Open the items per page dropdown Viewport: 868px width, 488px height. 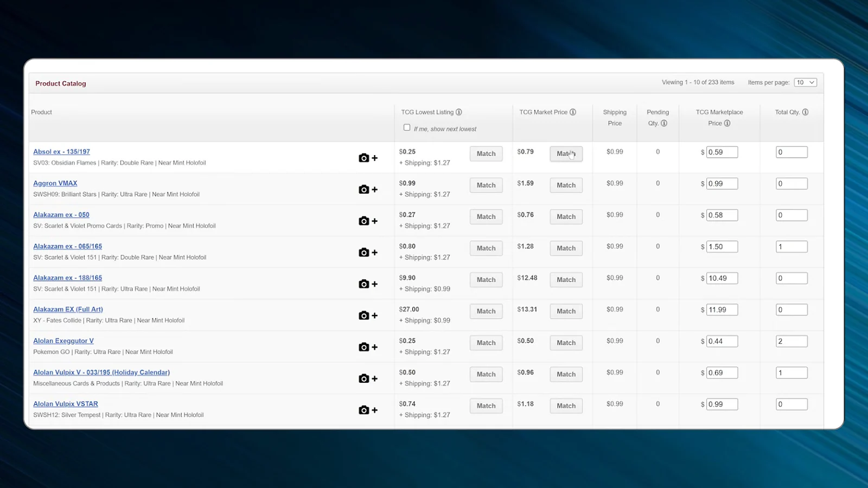805,82
